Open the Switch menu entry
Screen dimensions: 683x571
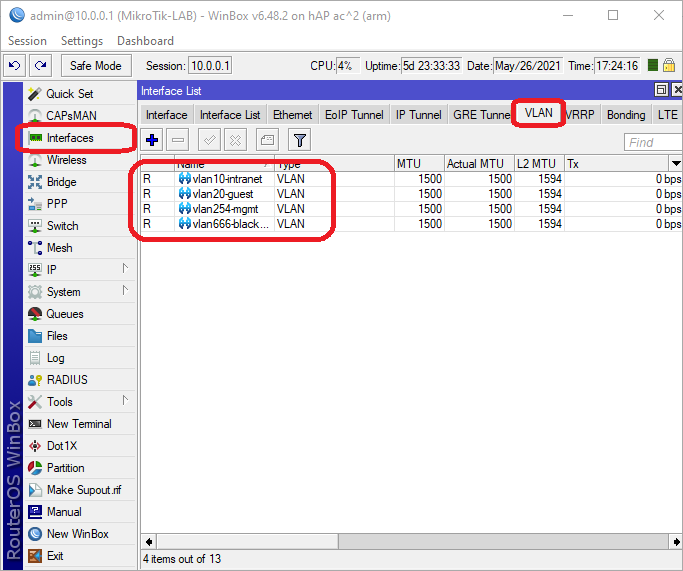coord(80,226)
